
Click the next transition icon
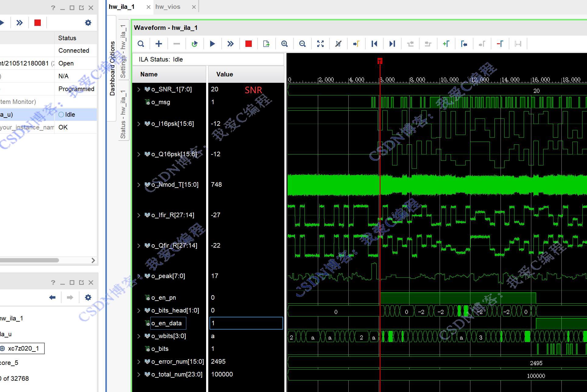click(428, 44)
